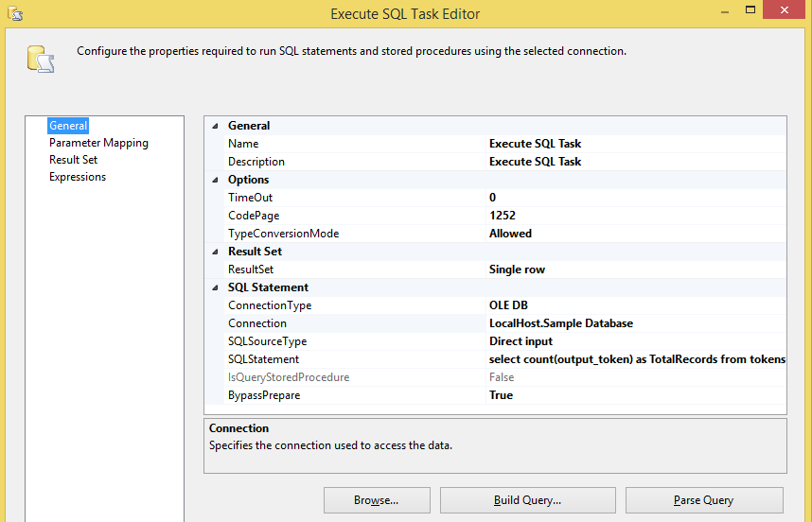
Task: Collapse the General property category
Action: [215, 126]
